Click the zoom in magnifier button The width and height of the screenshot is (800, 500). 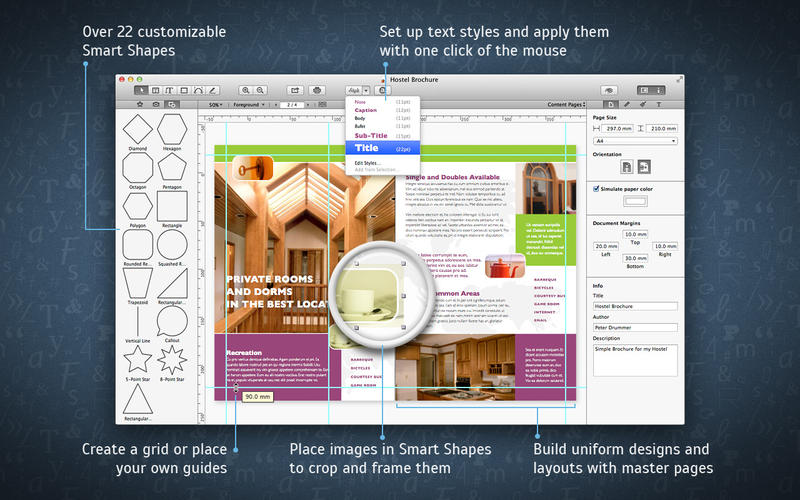pos(246,90)
